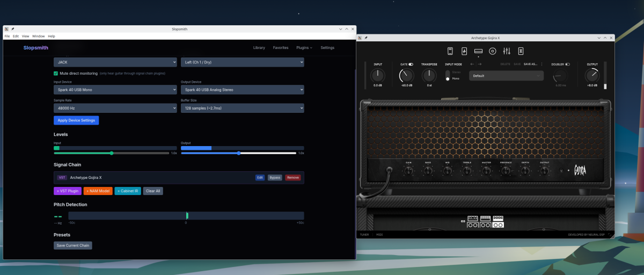The image size is (644, 275).
Task: Open the Sample Rate 48000 Hz dropdown
Action: click(x=115, y=108)
